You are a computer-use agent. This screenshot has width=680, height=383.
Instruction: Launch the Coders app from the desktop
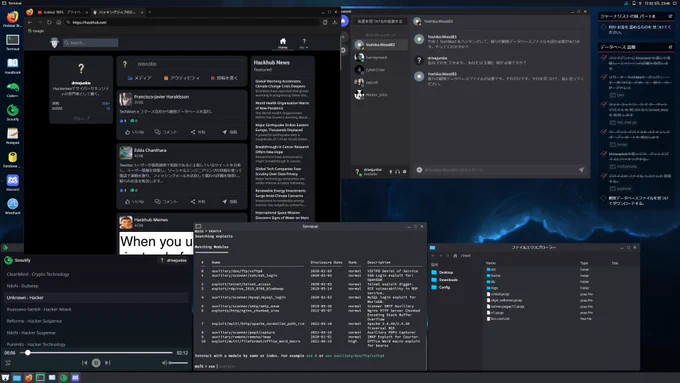click(x=13, y=88)
